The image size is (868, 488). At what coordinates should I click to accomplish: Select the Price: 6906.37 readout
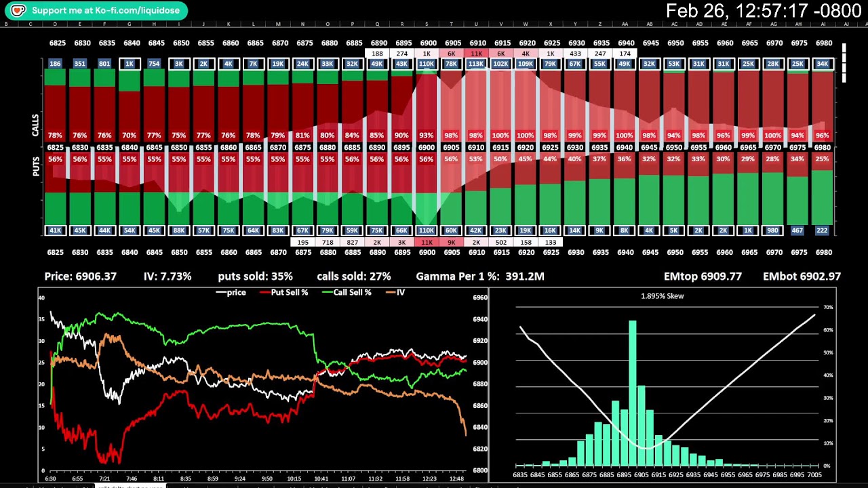(x=81, y=277)
